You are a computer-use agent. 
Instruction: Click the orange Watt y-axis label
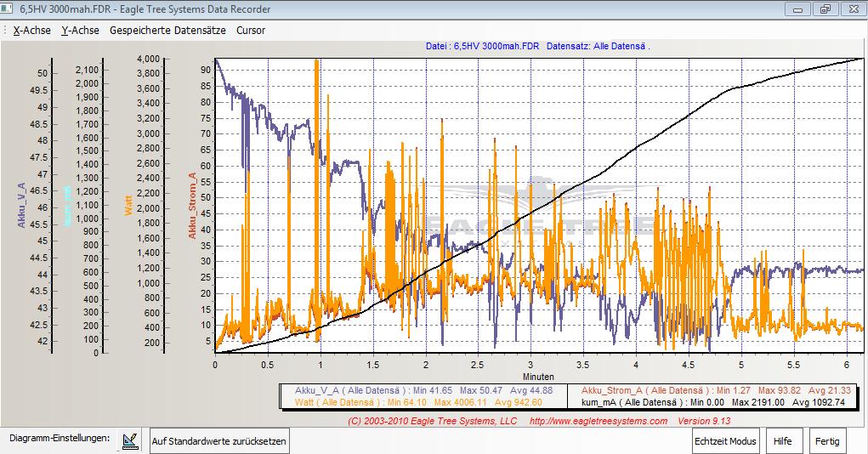[x=129, y=205]
